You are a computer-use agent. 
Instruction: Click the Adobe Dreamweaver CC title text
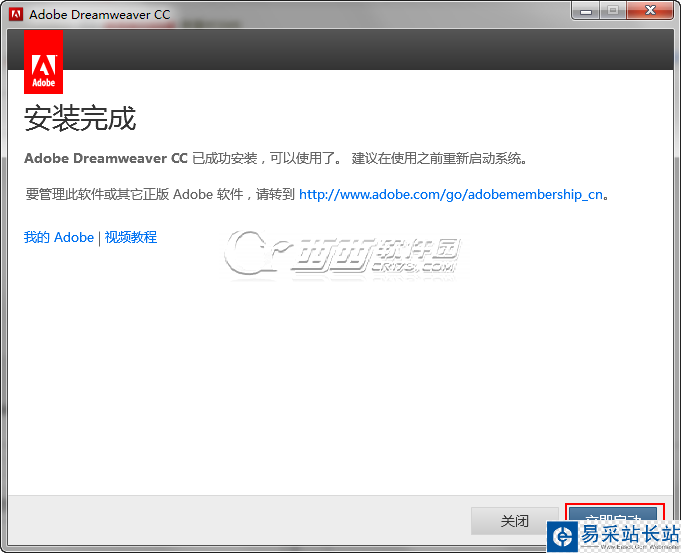coord(99,15)
